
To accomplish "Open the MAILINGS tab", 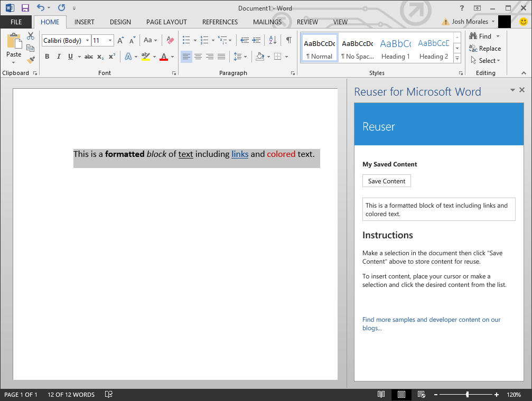I will pyautogui.click(x=267, y=22).
